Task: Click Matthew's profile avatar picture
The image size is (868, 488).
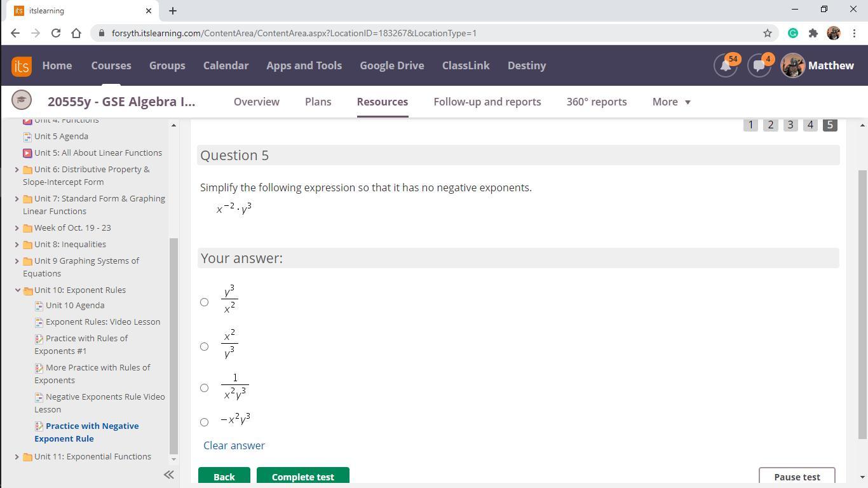Action: pos(792,65)
